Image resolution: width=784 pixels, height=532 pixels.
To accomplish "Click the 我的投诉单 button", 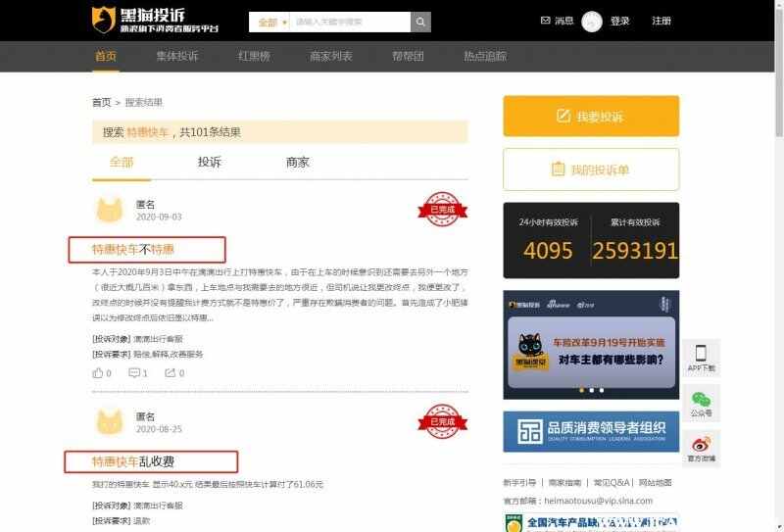I will click(x=591, y=169).
